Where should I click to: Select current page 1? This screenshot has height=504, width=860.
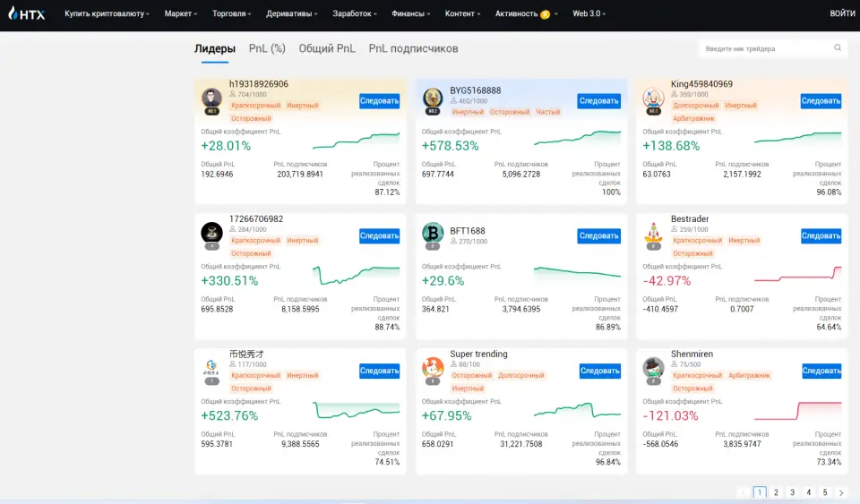click(760, 492)
